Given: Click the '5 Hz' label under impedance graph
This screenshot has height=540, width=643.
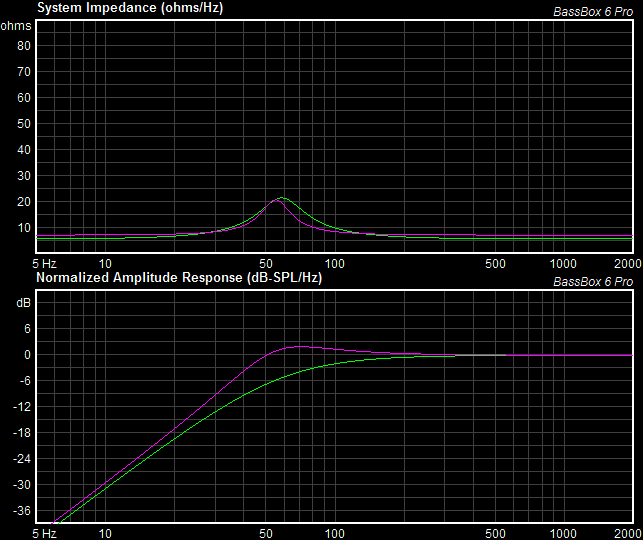Looking at the screenshot, I should click(x=44, y=264).
